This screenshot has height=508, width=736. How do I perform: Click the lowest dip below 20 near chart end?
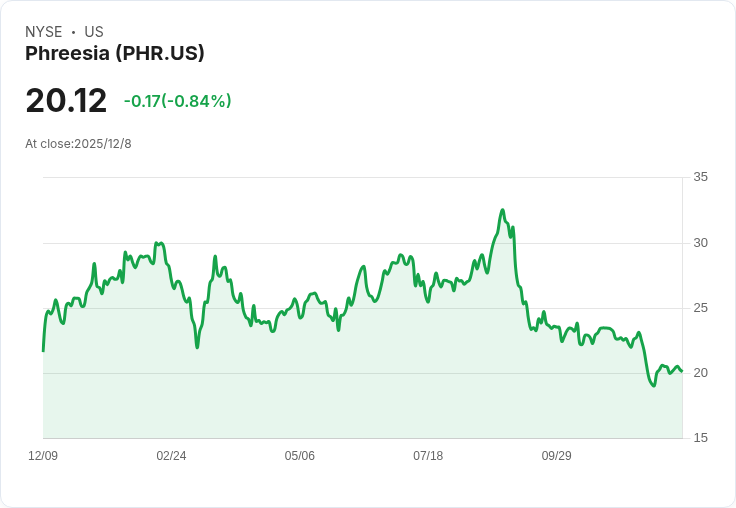[654, 386]
